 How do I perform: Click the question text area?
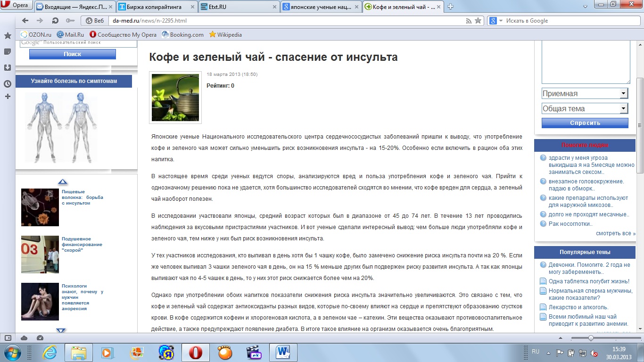click(586, 62)
